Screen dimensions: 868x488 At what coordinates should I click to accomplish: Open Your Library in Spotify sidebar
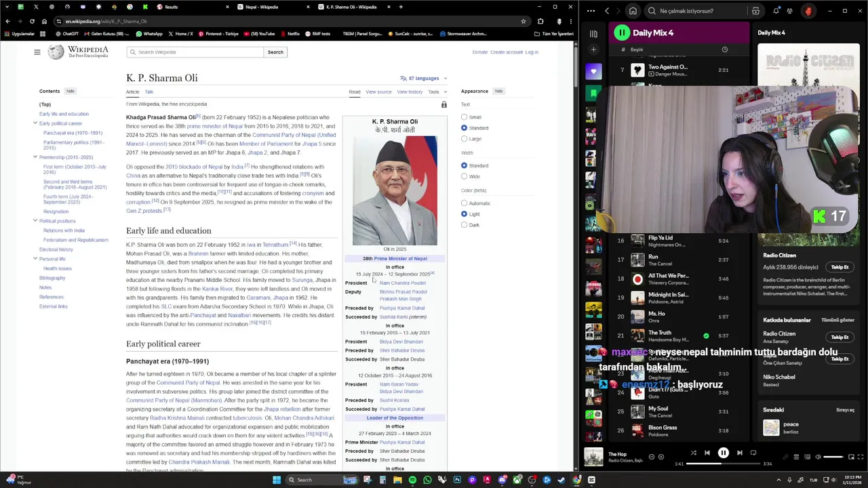pos(593,33)
